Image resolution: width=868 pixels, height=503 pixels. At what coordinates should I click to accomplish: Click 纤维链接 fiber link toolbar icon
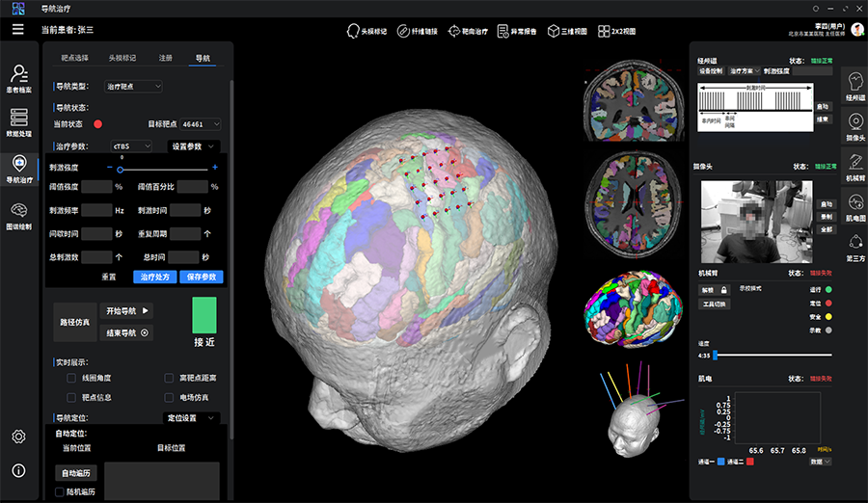pyautogui.click(x=417, y=31)
